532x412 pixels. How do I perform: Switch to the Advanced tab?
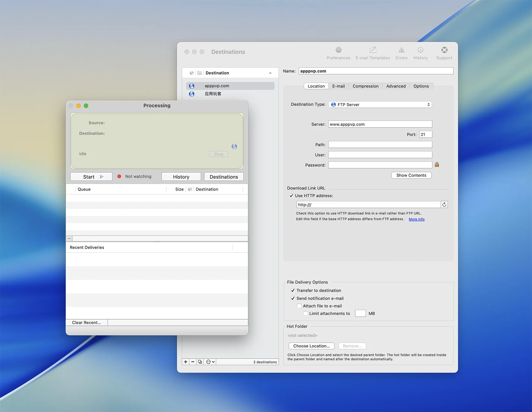coord(396,86)
